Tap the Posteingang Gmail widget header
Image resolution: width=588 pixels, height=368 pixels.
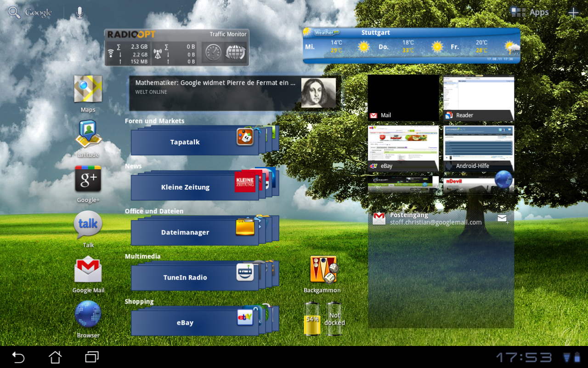(x=441, y=218)
